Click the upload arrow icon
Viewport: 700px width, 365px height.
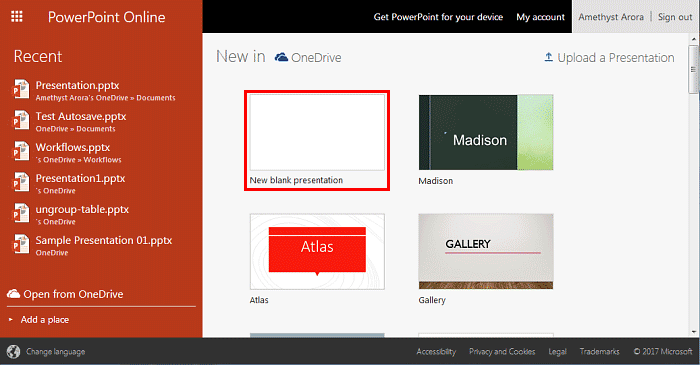coord(549,57)
